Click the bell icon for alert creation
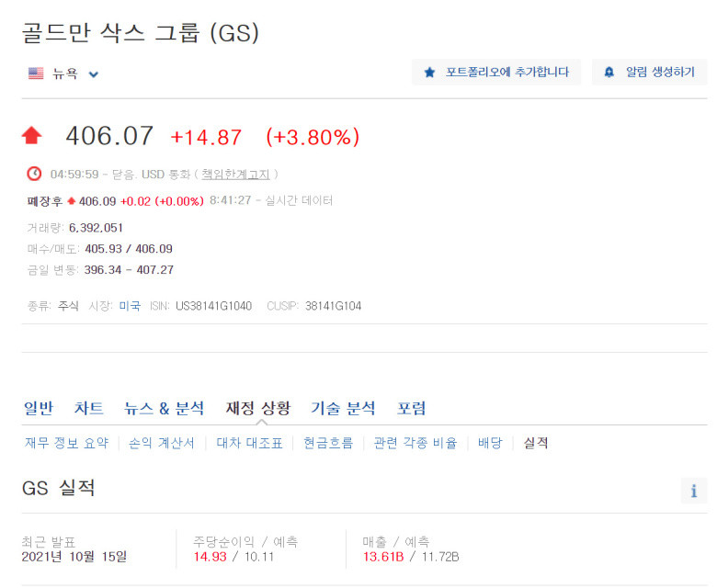Image resolution: width=717 pixels, height=588 pixels. [x=609, y=73]
